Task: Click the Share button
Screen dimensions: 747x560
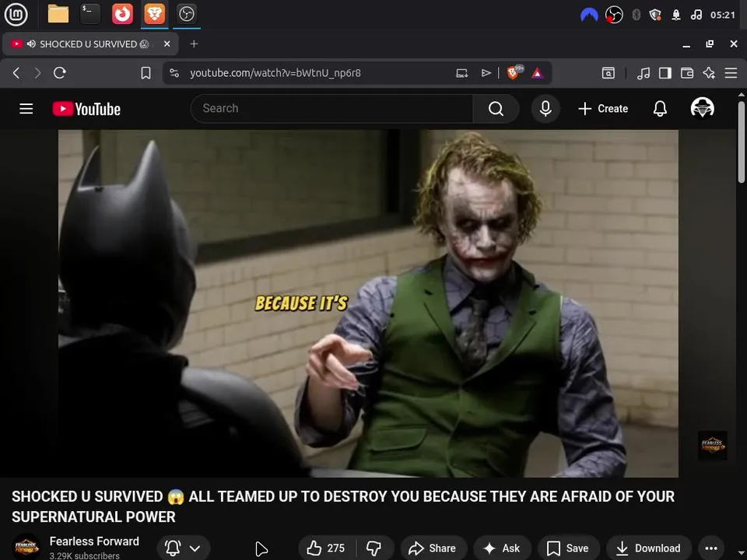Action: [433, 548]
